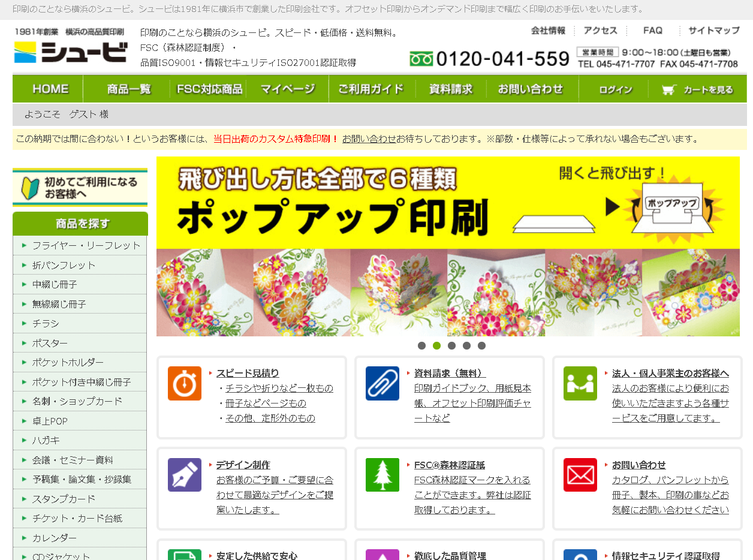
Task: Open the FAQ link in header
Action: 652,31
